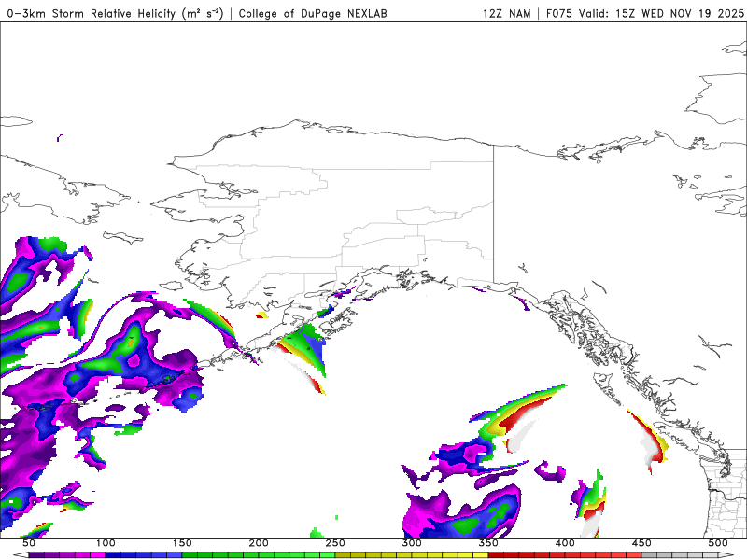
Task: Click the red 350-450 segment of the color bar
Action: pos(565,555)
